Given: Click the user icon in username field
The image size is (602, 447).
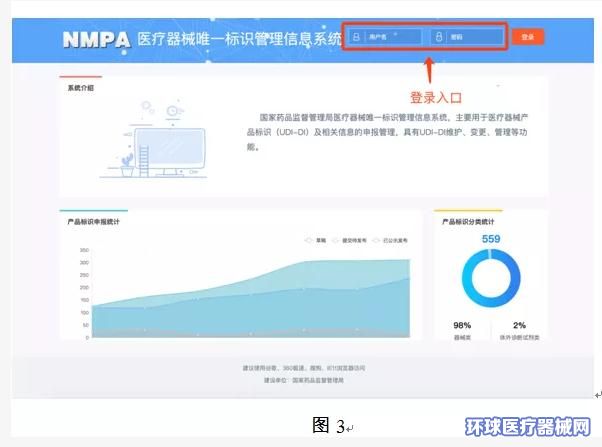Looking at the screenshot, I should coord(357,38).
